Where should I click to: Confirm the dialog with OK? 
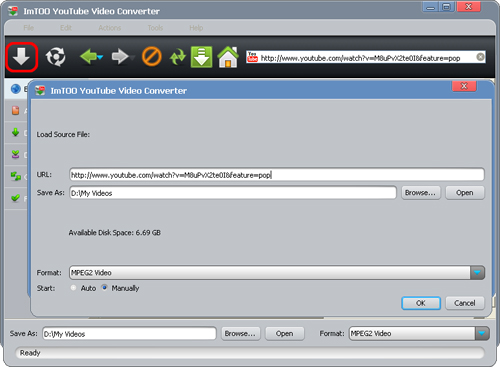(421, 303)
